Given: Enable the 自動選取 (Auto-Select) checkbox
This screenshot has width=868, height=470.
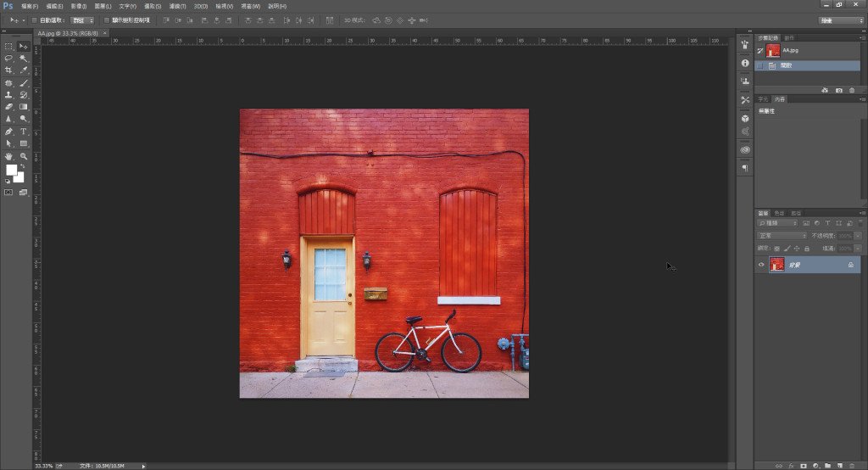Looking at the screenshot, I should [x=34, y=20].
